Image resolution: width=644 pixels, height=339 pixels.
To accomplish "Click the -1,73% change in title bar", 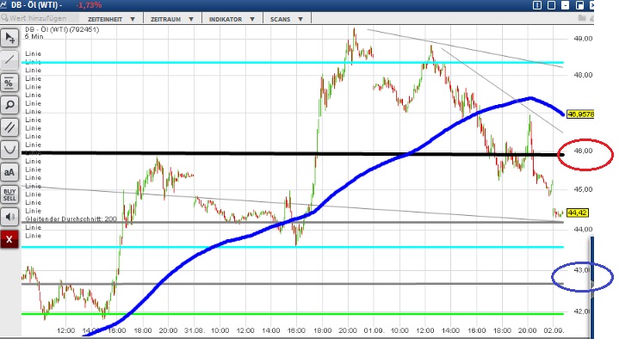I will pyautogui.click(x=89, y=5).
